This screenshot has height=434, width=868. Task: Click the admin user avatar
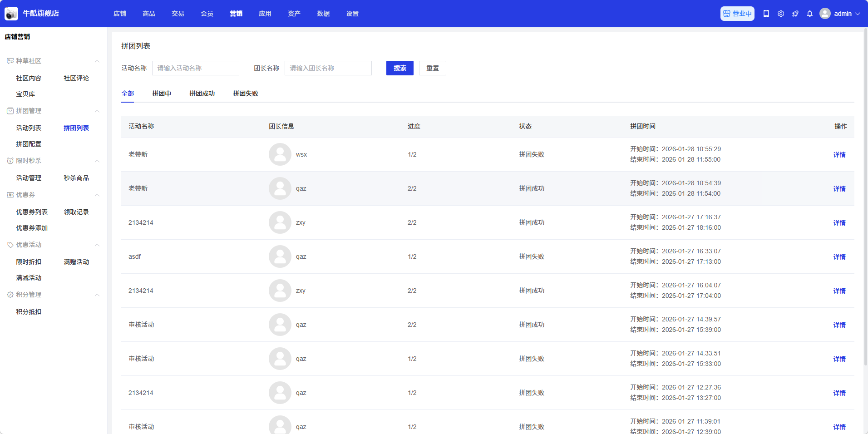[x=825, y=14]
